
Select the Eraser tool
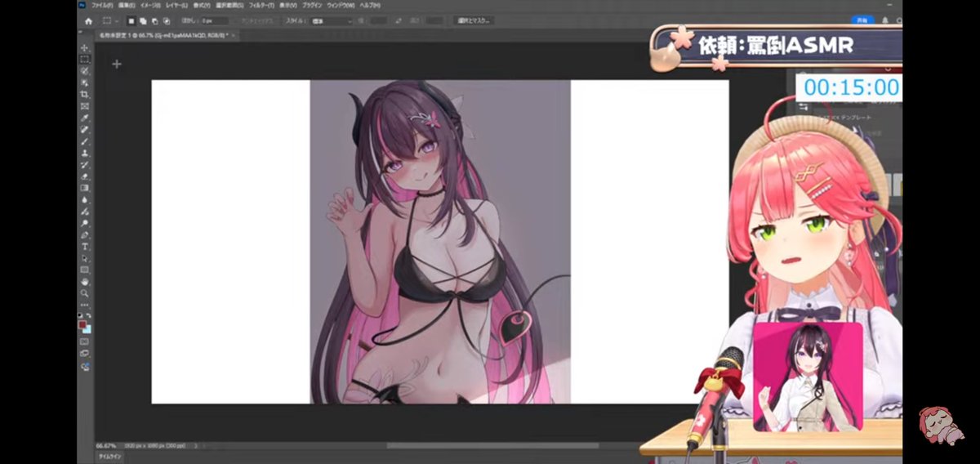click(85, 176)
